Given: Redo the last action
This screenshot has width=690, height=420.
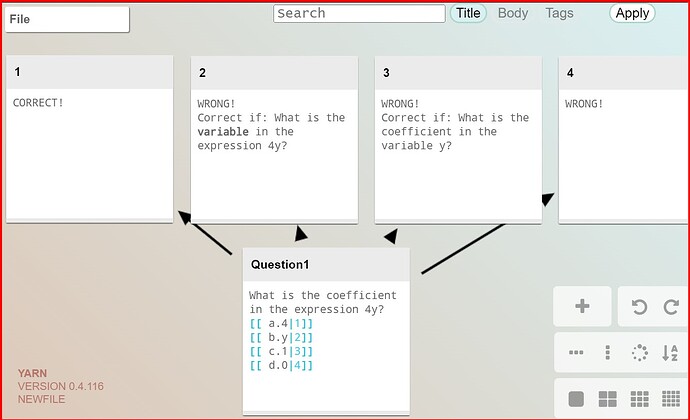Looking at the screenshot, I should point(671,307).
